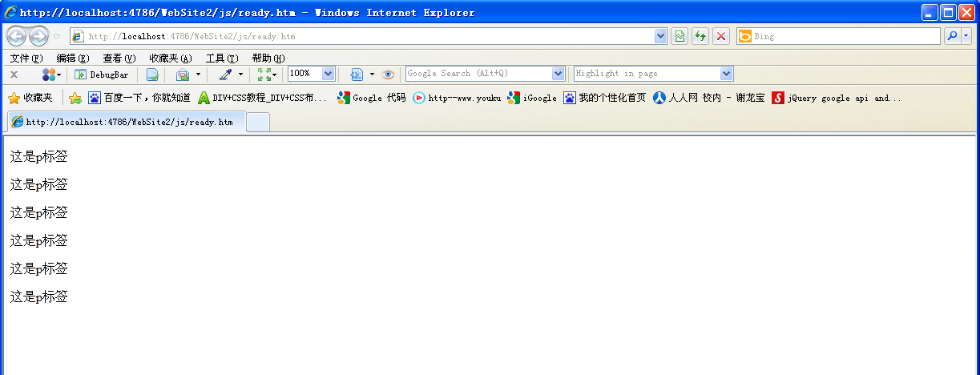
Task: Expand the address bar history dropdown
Action: [661, 36]
